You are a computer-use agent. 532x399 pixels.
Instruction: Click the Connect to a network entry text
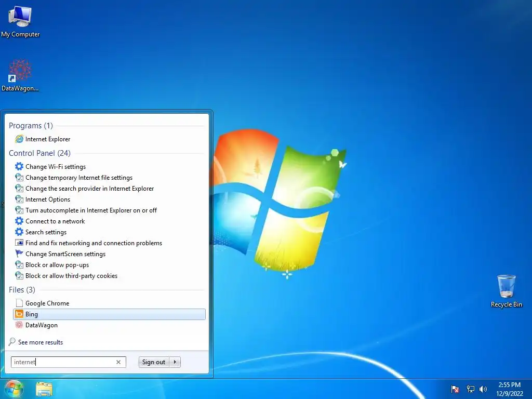coord(55,221)
